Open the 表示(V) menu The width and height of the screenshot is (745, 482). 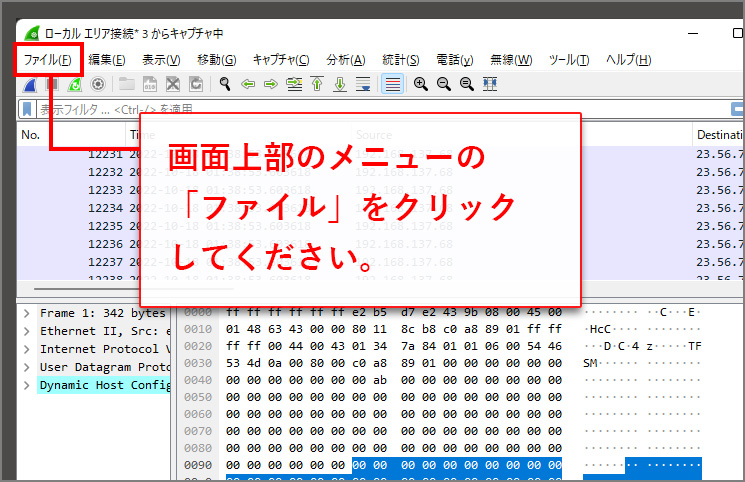point(162,60)
